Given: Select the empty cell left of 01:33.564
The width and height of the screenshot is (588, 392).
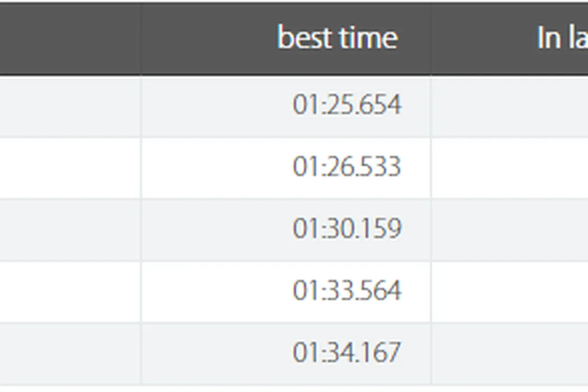Looking at the screenshot, I should [x=70, y=291].
